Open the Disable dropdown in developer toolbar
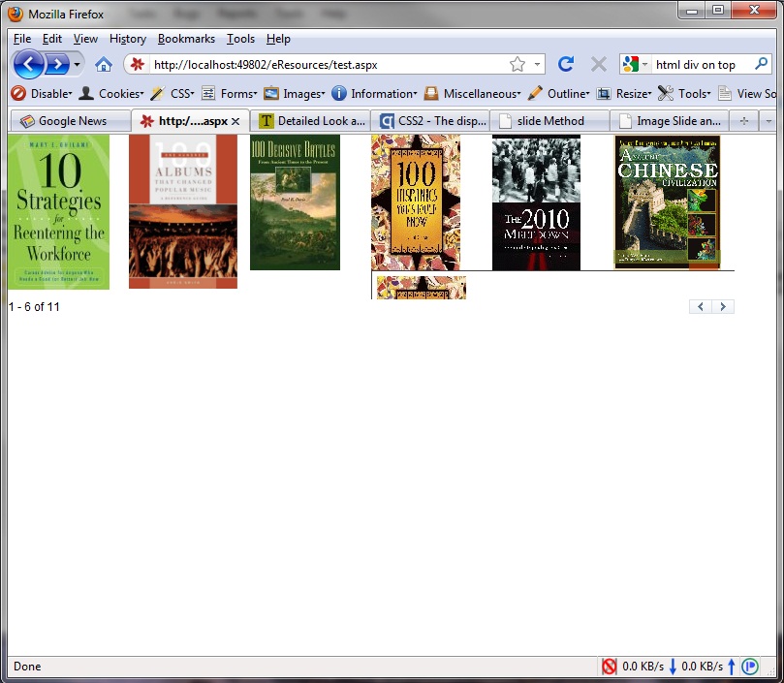 coord(42,94)
